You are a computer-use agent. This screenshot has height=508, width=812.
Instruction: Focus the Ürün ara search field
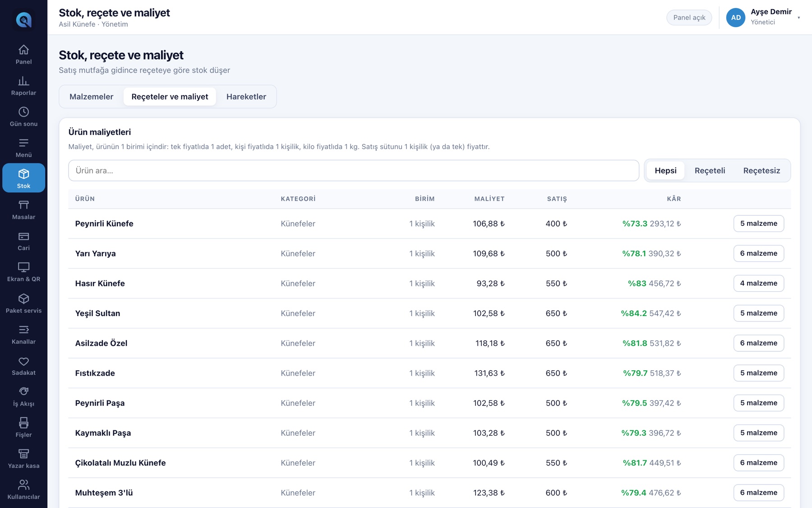(354, 171)
